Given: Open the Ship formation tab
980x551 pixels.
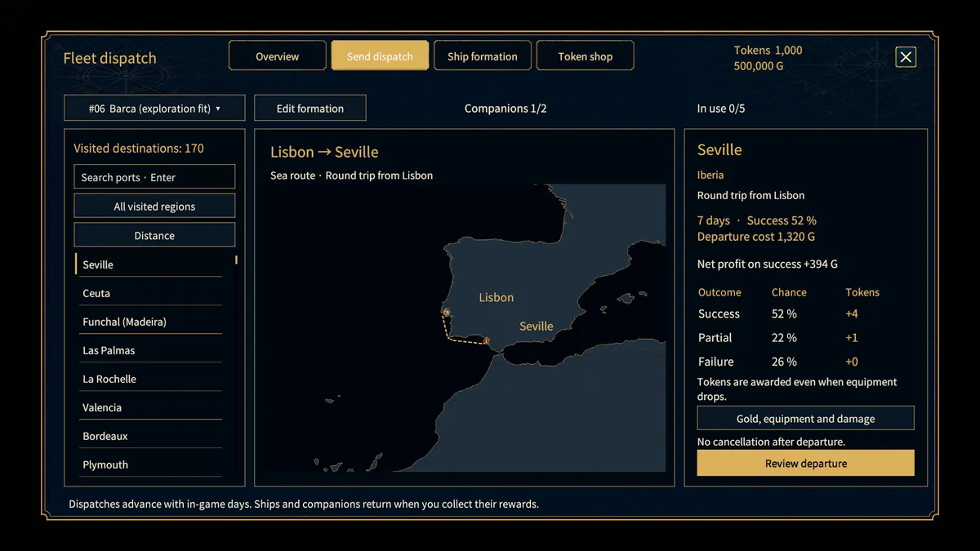Looking at the screenshot, I should click(x=483, y=56).
